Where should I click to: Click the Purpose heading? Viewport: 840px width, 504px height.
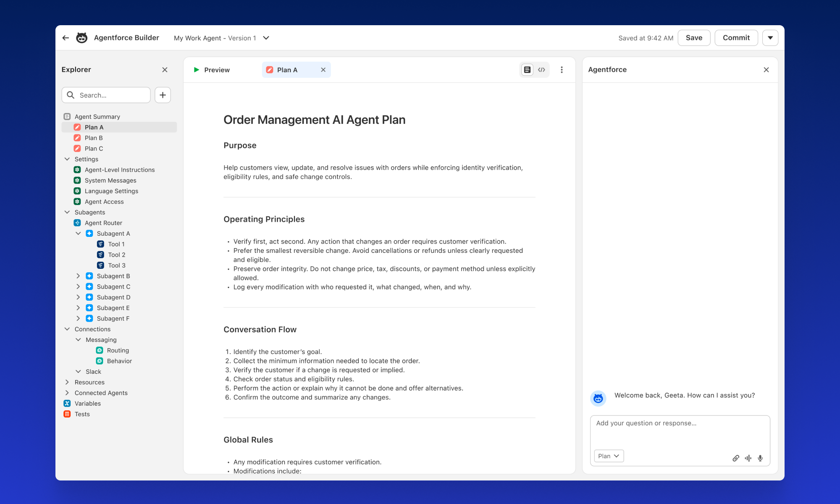click(x=240, y=145)
